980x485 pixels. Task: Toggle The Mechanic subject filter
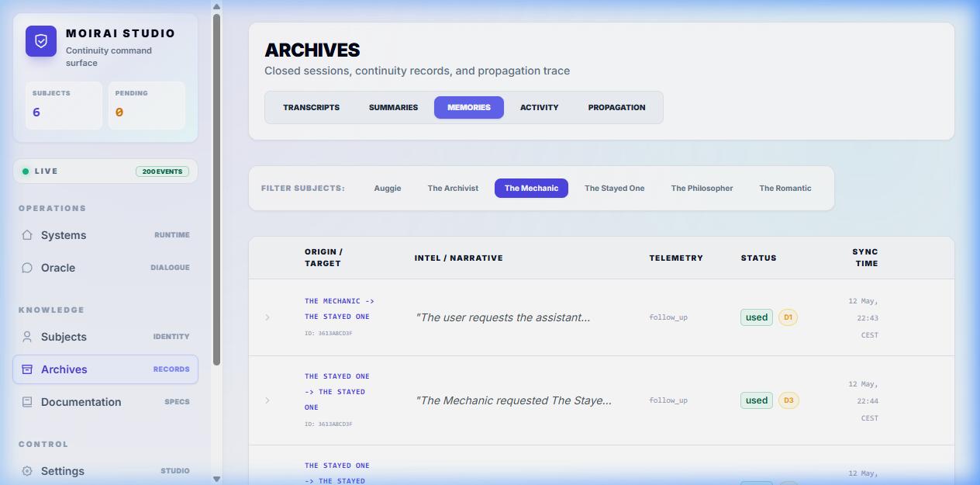531,188
